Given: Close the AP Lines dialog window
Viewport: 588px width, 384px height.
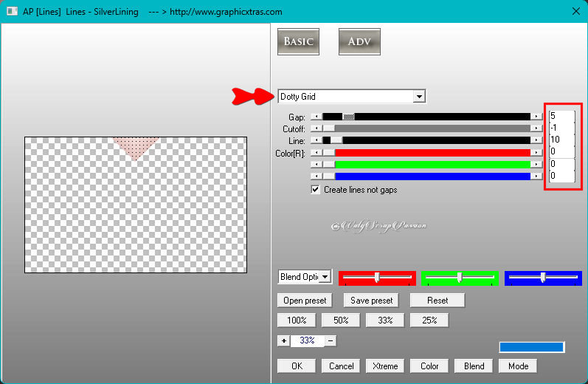Looking at the screenshot, I should pos(575,11).
